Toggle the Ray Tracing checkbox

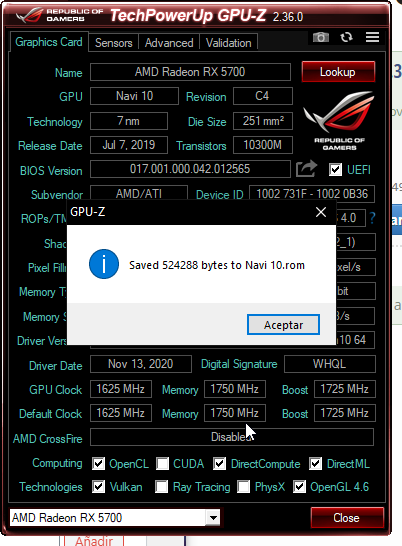[161, 486]
